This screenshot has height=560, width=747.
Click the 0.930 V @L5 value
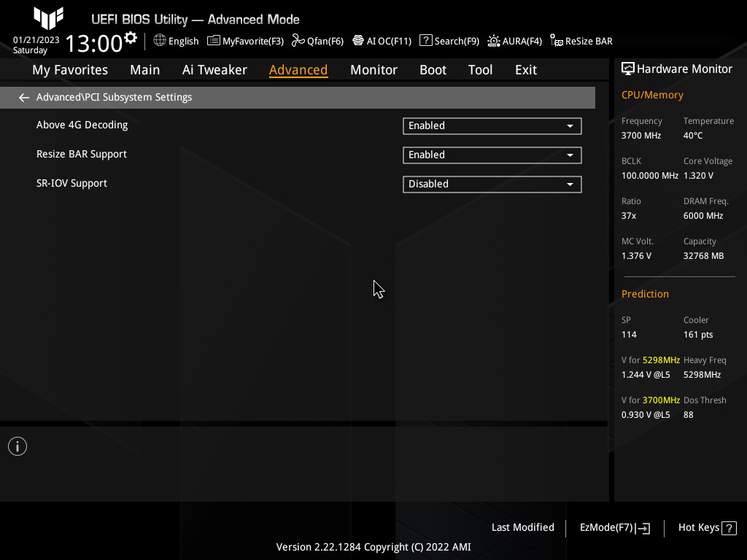646,415
